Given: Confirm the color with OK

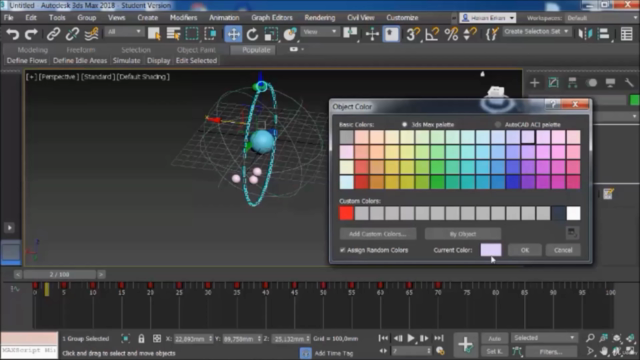Looking at the screenshot, I should (525, 250).
